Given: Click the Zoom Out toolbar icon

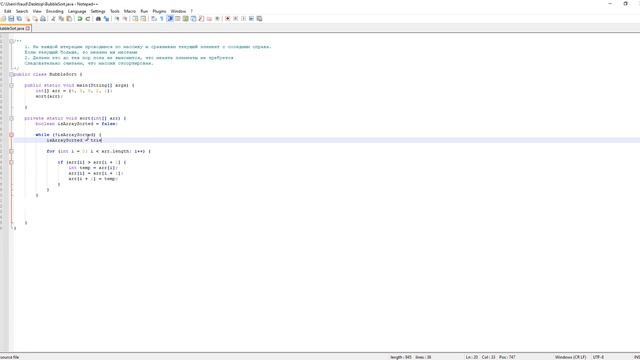Looking at the screenshot, I should tap(125, 19).
